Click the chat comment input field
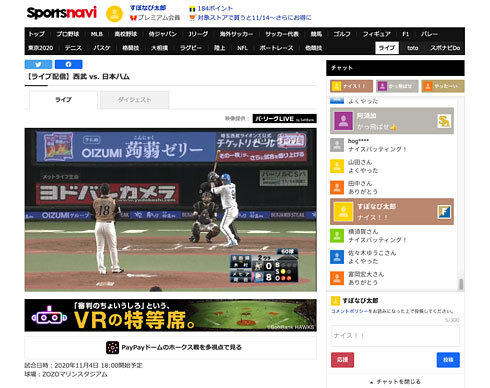490x388 pixels. click(x=395, y=336)
